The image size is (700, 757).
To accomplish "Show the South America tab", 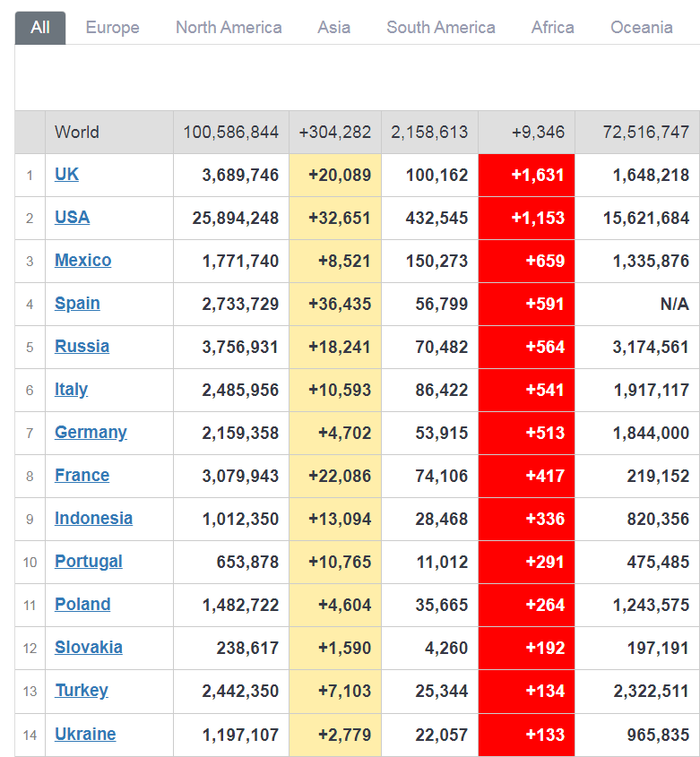I will [x=440, y=28].
